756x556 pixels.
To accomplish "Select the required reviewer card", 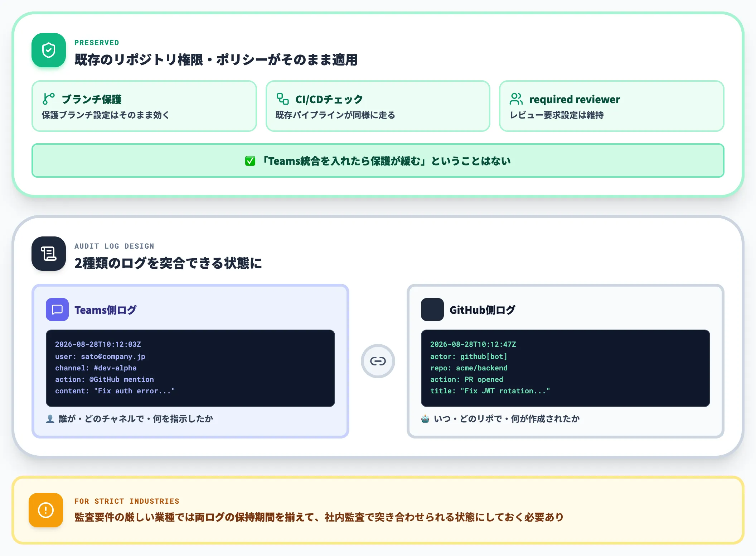I will [612, 106].
